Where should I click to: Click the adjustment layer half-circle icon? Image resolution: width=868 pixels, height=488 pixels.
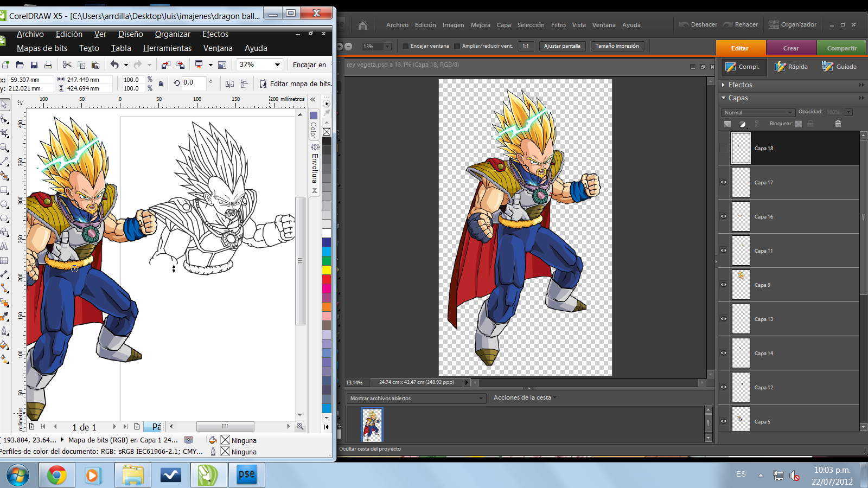(x=743, y=124)
